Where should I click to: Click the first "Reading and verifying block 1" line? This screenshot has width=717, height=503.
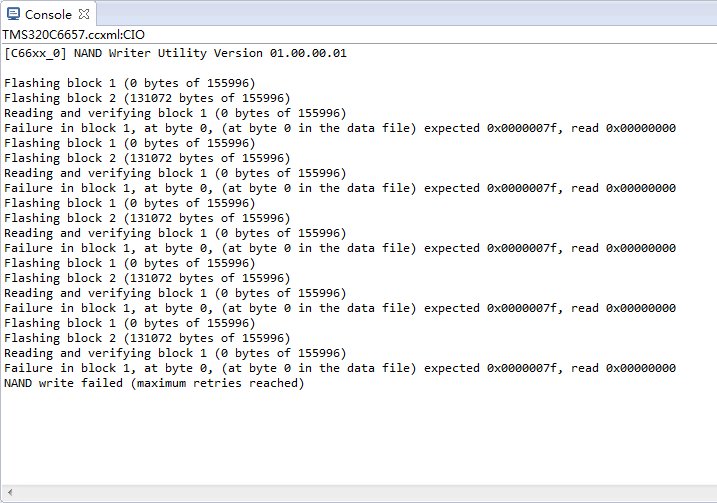(x=175, y=113)
